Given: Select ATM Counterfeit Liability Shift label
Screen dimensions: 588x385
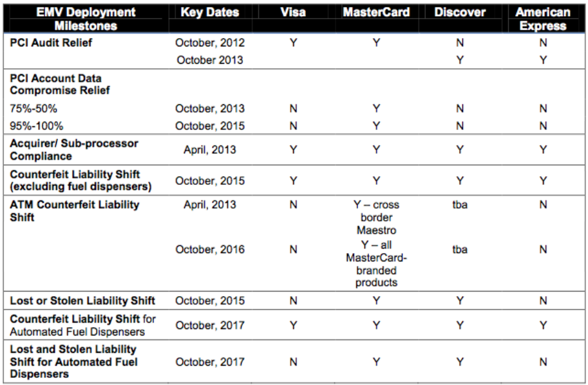Looking at the screenshot, I should (x=75, y=211).
